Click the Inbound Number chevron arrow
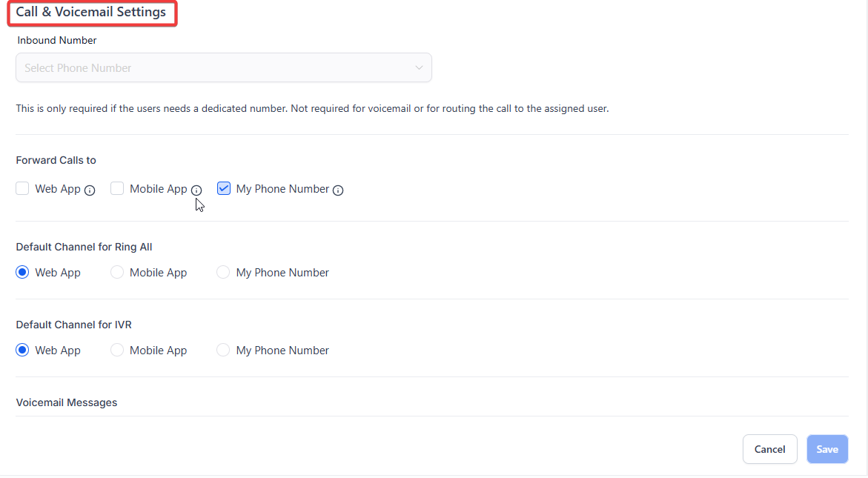The width and height of the screenshot is (868, 478). pyautogui.click(x=419, y=67)
